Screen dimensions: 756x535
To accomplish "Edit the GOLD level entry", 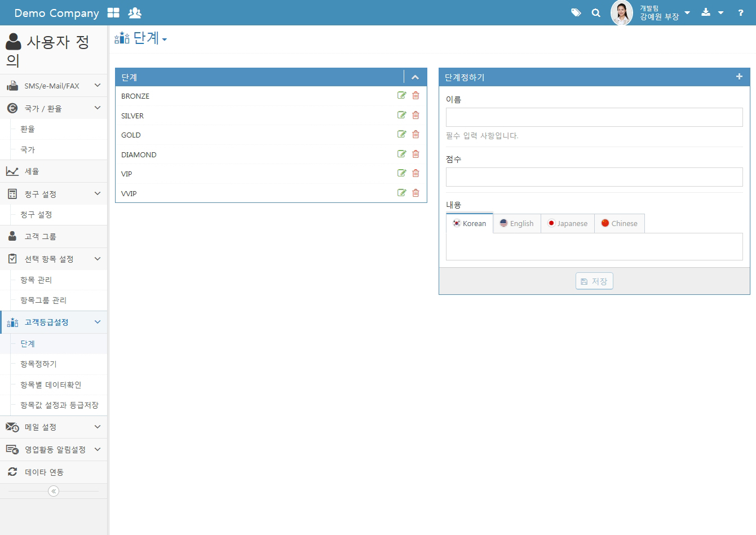I will click(401, 134).
